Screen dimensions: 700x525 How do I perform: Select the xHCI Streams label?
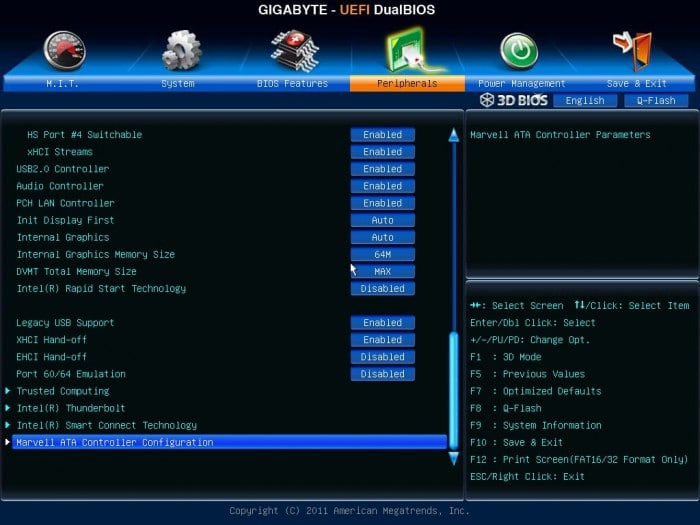pyautogui.click(x=60, y=152)
